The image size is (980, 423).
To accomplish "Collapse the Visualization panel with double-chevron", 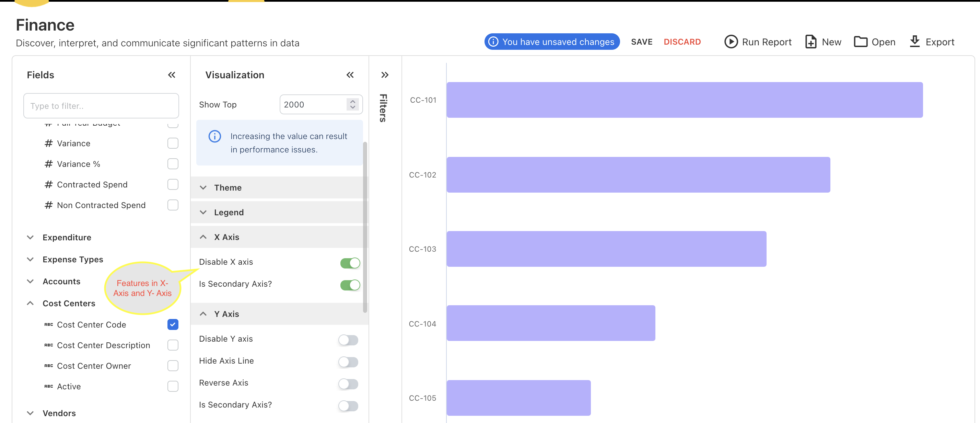I will [x=350, y=75].
